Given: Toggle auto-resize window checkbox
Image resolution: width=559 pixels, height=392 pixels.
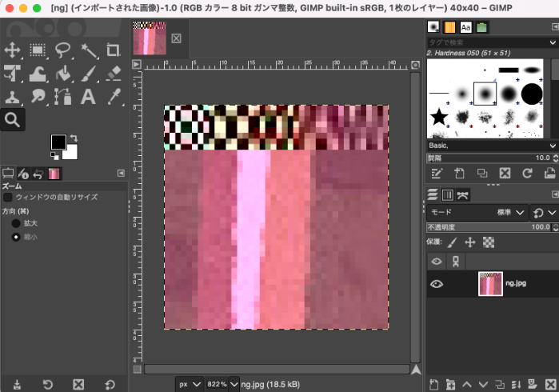Looking at the screenshot, I should click(x=7, y=197).
